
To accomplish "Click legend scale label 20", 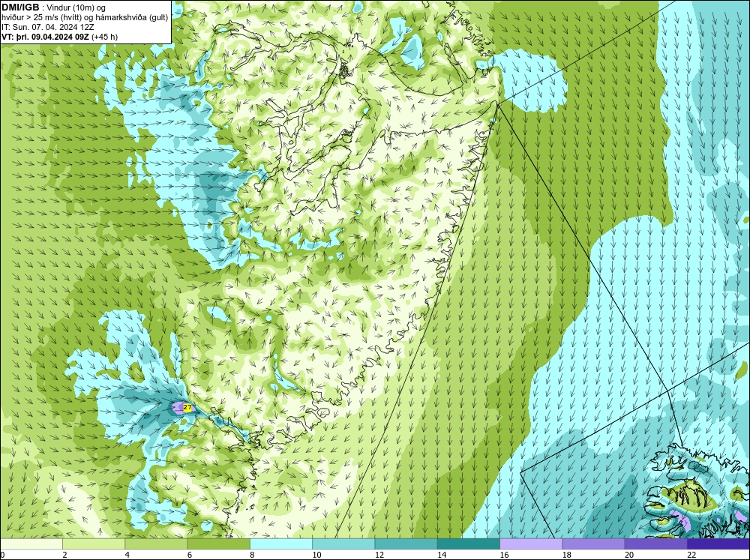I will click(x=629, y=555).
